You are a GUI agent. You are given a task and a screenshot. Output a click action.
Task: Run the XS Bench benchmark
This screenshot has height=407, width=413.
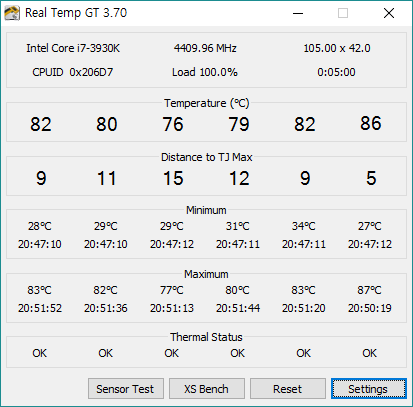(x=207, y=388)
